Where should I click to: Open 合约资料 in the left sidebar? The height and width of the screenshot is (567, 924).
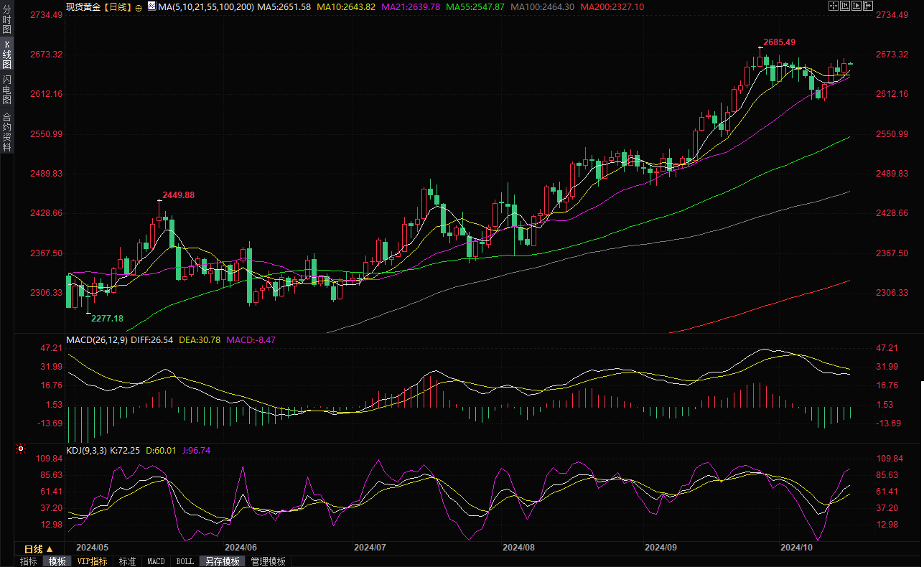tap(6, 132)
